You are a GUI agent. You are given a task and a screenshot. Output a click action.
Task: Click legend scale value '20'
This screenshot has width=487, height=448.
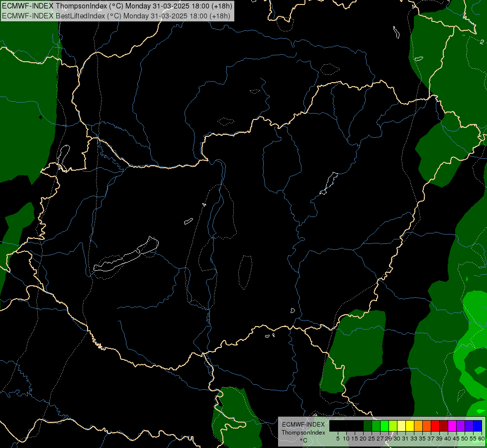(363, 439)
